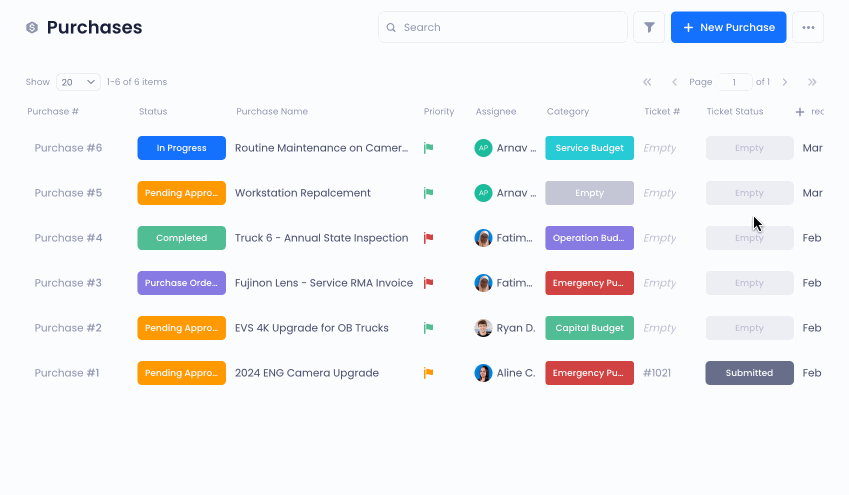The height and width of the screenshot is (495, 849).
Task: Click the red priority flag for Purchase #3
Action: (428, 283)
